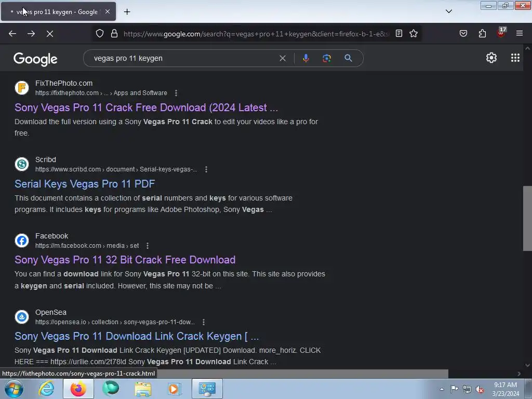Close the vegas pro 11 keygen tab
Screen dimensions: 532x399
coord(108,11)
